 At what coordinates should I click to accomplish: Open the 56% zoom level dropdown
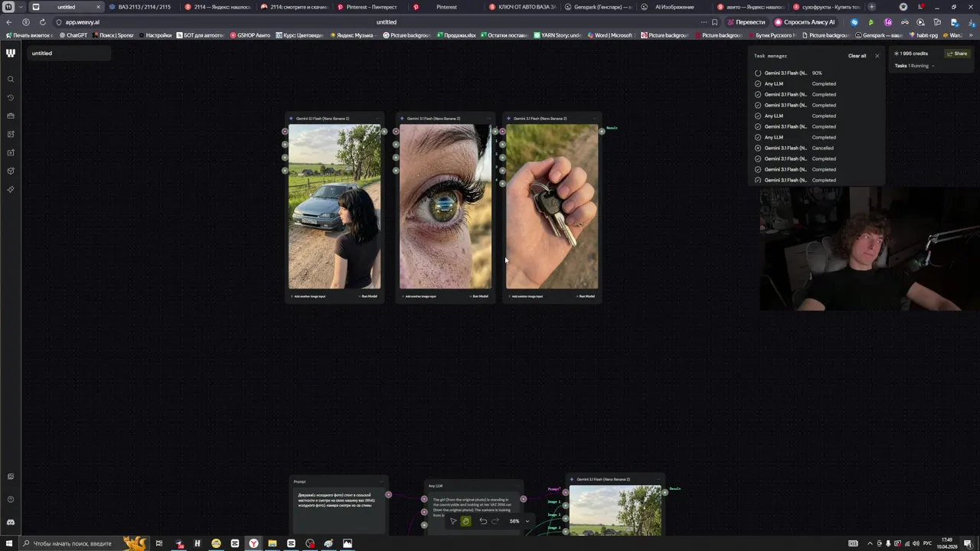point(520,521)
